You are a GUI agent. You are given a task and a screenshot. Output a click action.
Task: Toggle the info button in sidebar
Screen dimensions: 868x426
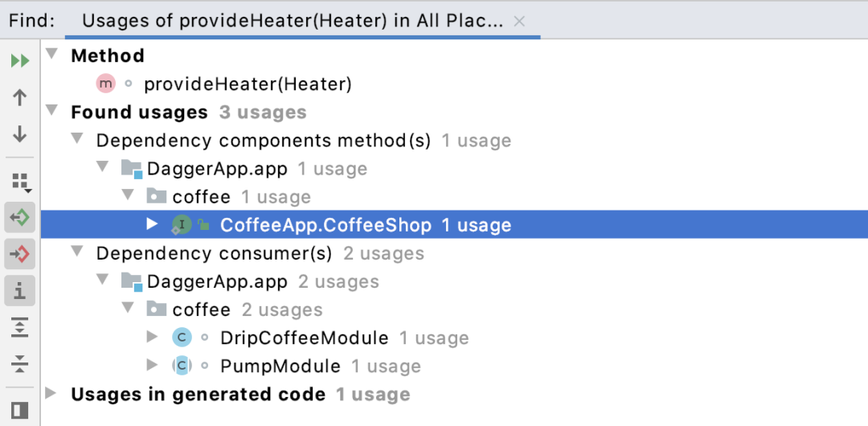(20, 290)
